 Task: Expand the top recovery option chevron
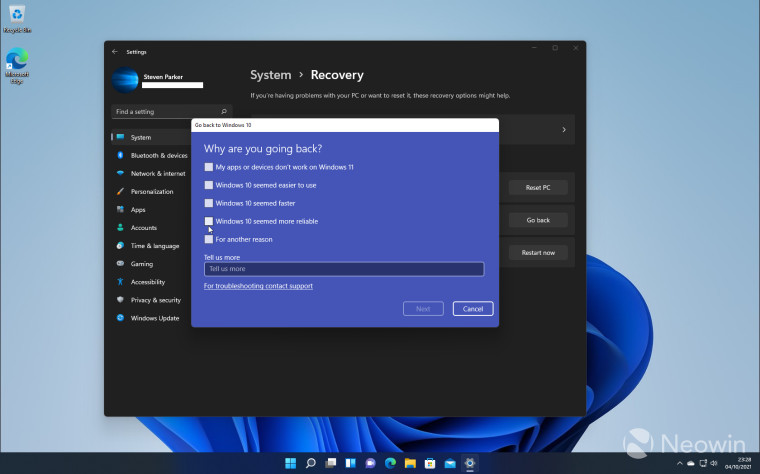(x=564, y=129)
